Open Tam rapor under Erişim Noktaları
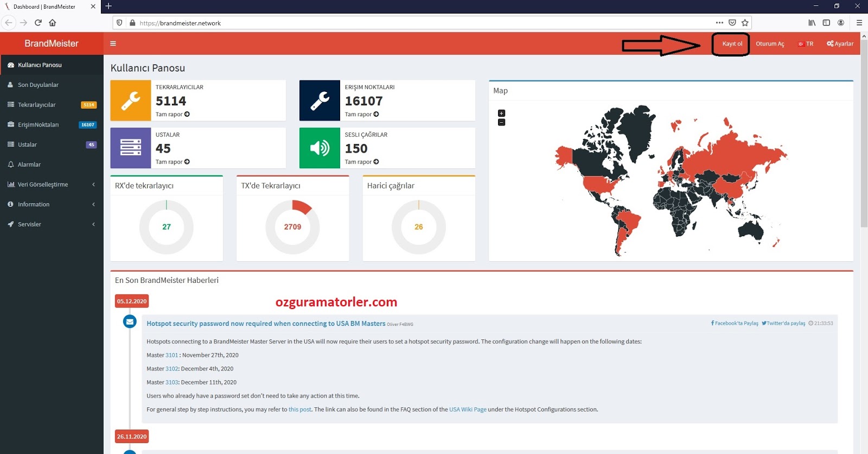868x454 pixels. tap(362, 115)
